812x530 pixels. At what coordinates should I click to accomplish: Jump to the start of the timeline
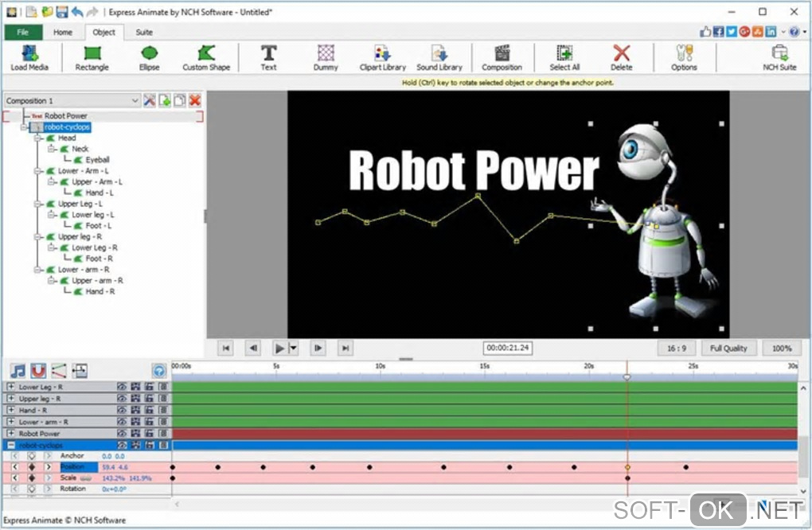click(x=225, y=348)
